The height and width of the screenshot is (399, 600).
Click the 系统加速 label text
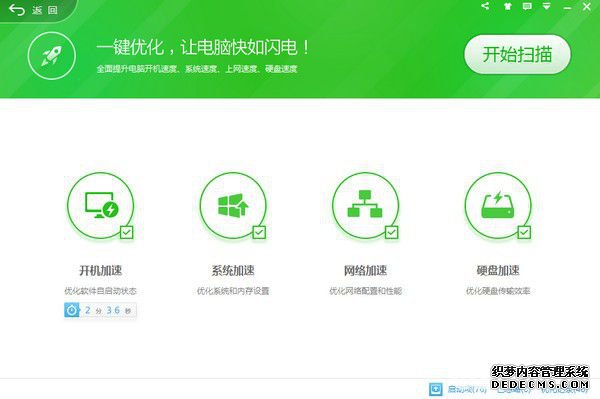pyautogui.click(x=233, y=270)
